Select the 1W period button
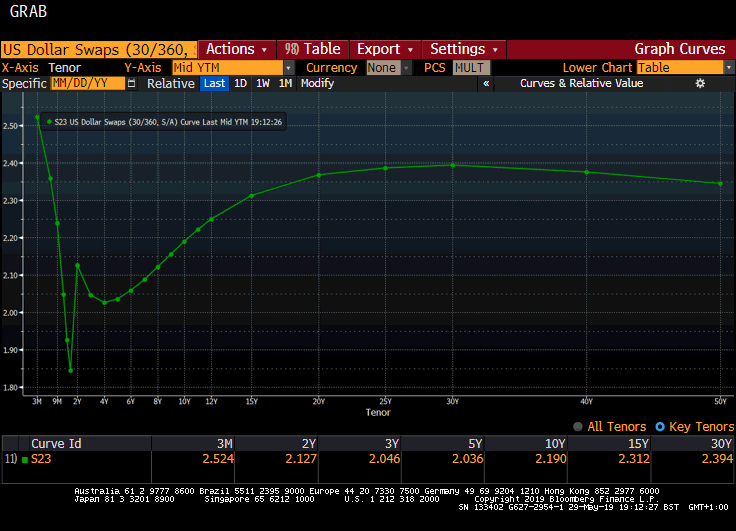 (263, 84)
